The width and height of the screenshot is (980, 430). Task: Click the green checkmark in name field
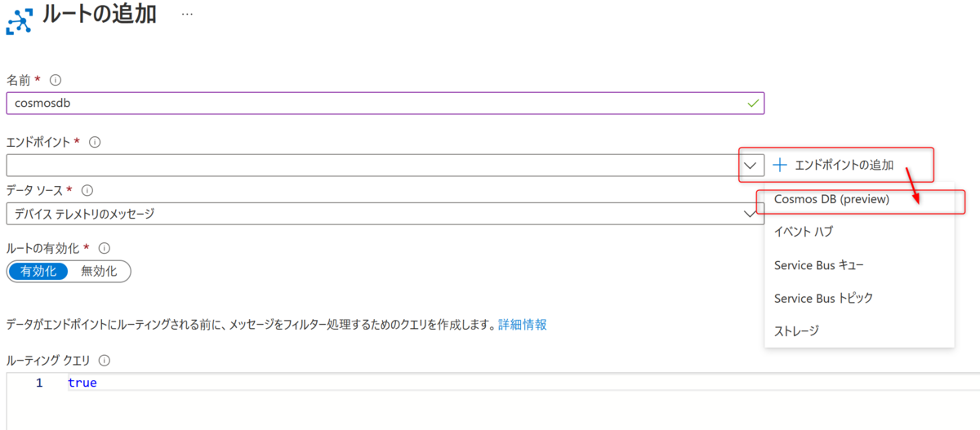(752, 104)
